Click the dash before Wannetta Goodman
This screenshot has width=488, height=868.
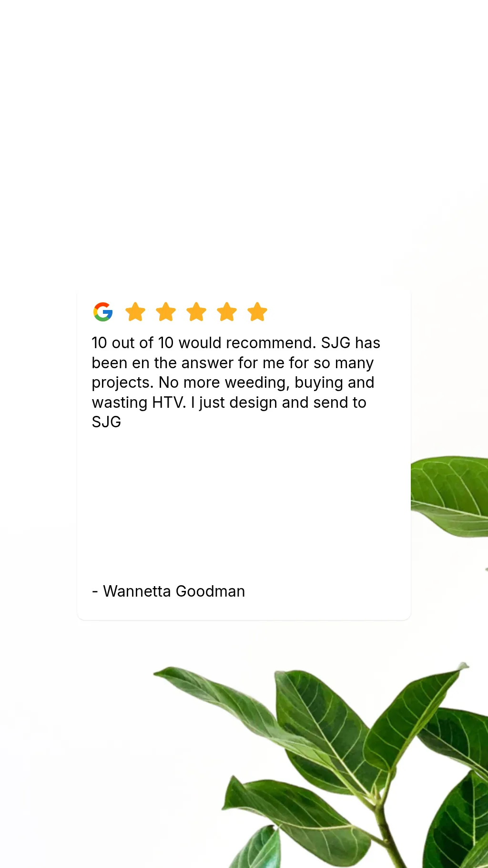(95, 592)
